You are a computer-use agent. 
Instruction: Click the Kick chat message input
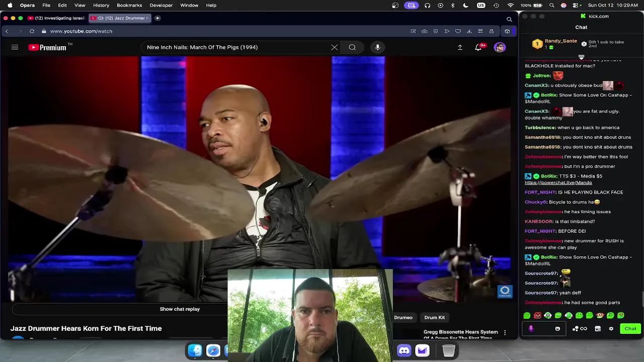(x=544, y=329)
